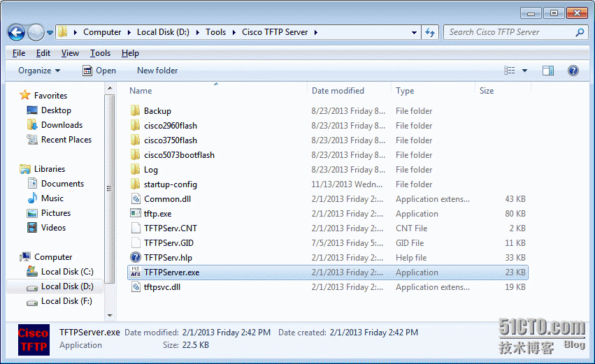Select Computer in navigation pane
Image resolution: width=595 pixels, height=364 pixels.
point(53,257)
